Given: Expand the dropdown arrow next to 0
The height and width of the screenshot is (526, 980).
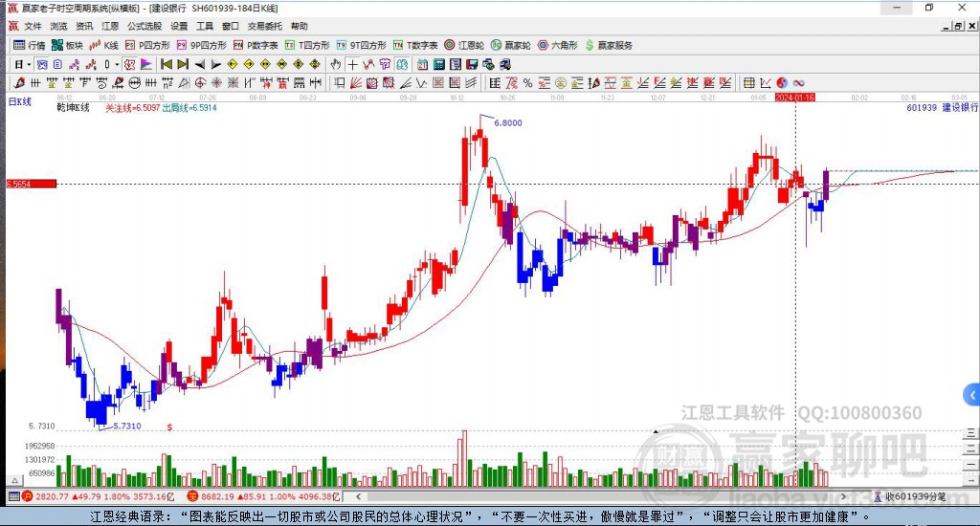Looking at the screenshot, I should pyautogui.click(x=116, y=64).
